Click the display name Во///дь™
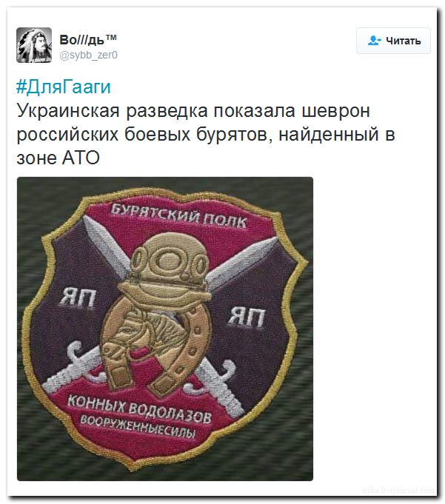 [88, 40]
